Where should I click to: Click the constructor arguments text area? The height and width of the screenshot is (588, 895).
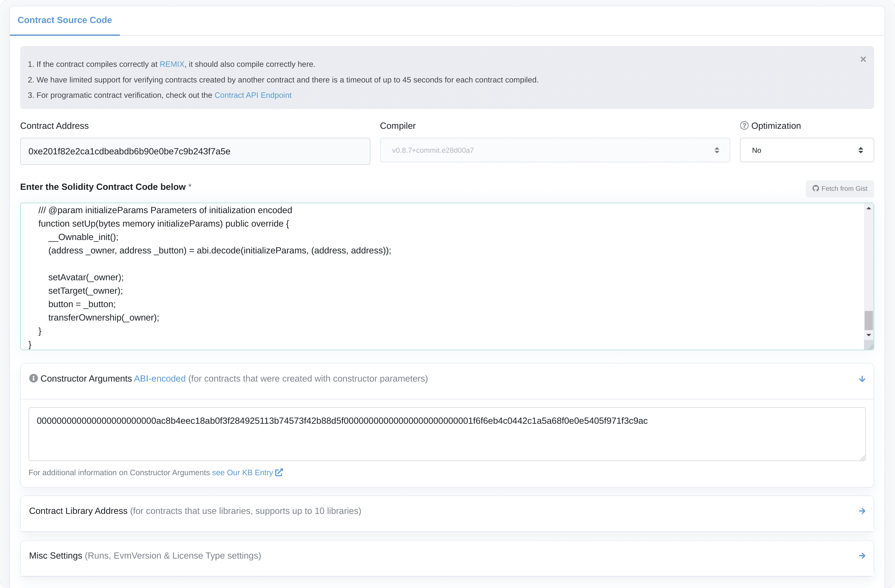[x=447, y=434]
